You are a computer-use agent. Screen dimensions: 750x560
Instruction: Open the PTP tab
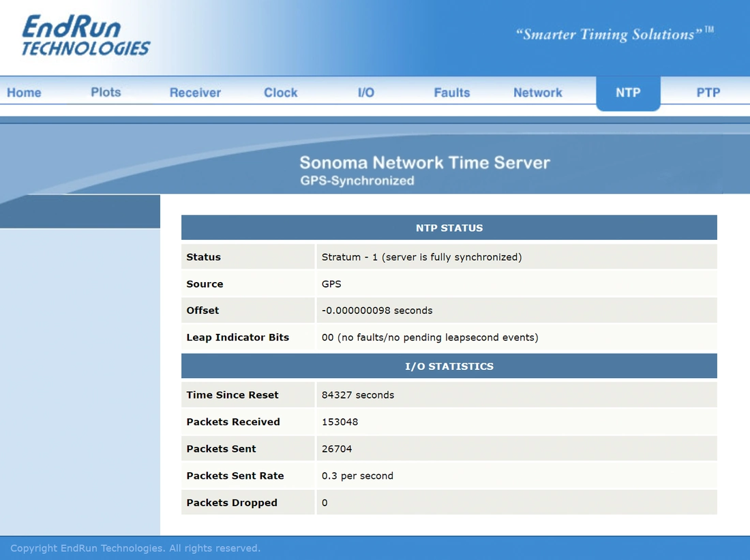coord(708,93)
